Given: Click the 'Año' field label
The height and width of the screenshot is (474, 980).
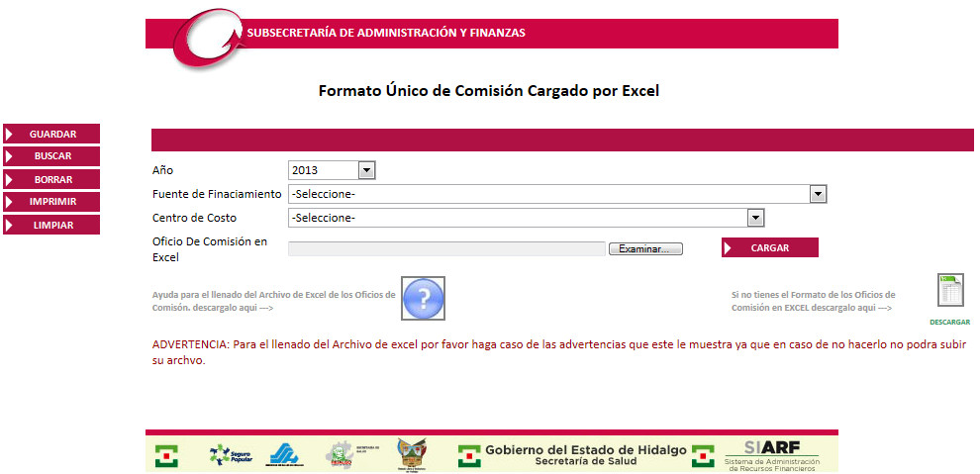Looking at the screenshot, I should pos(162,170).
